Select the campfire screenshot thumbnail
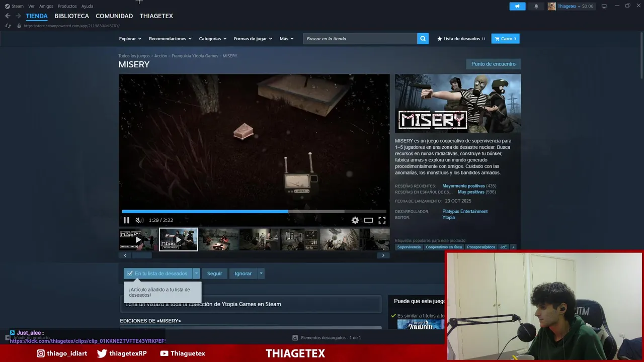Image resolution: width=644 pixels, height=362 pixels. tap(218, 239)
